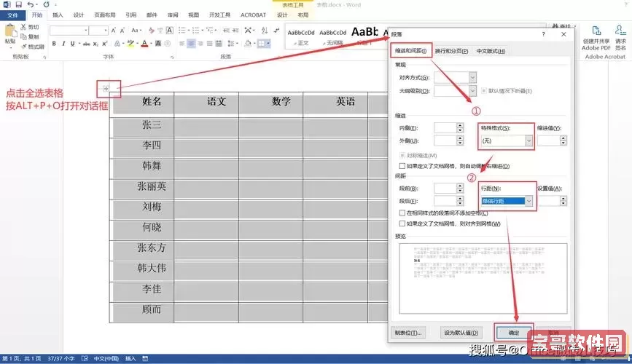
Task: Select the Format Painter (格式刷) tool
Action: pyautogui.click(x=32, y=47)
